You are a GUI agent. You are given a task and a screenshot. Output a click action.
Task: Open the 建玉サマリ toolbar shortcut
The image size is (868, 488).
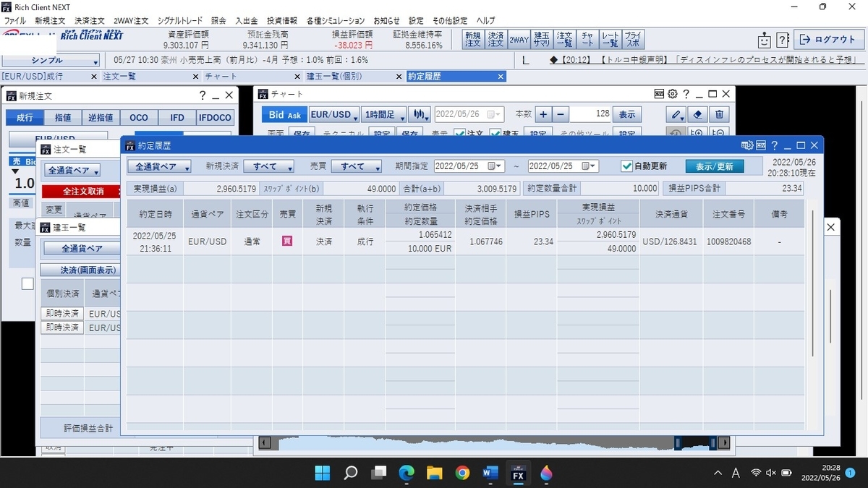[541, 39]
